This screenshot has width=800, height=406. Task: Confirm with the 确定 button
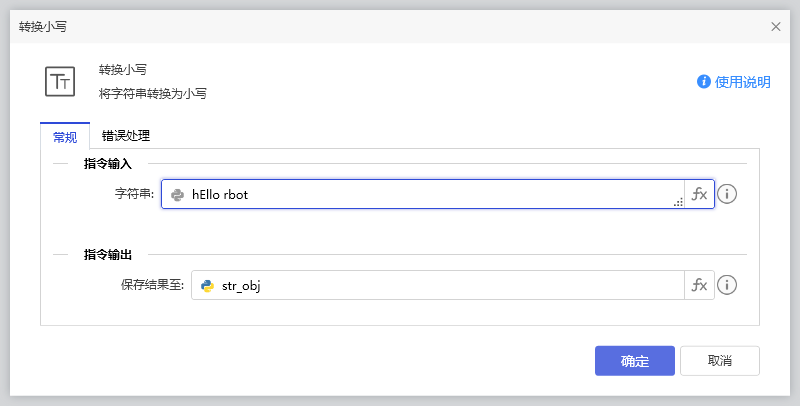tap(634, 361)
